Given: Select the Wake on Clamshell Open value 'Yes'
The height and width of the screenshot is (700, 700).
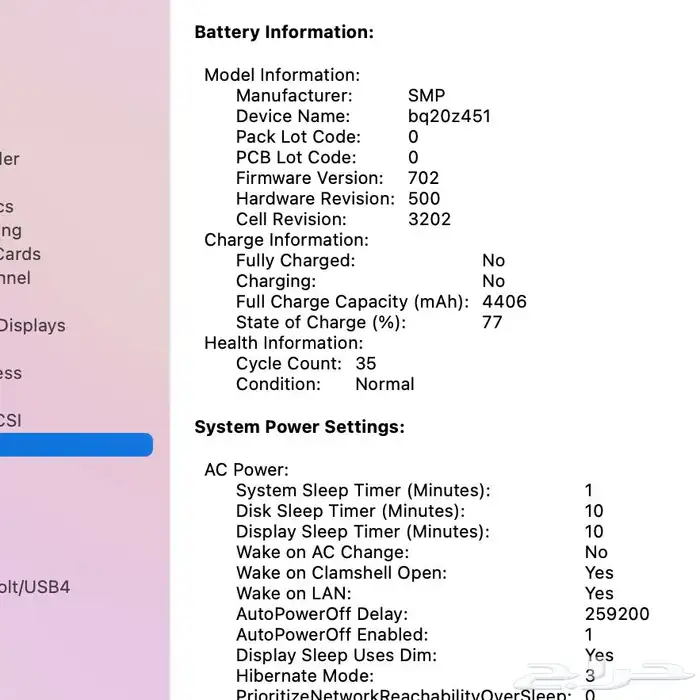Looking at the screenshot, I should [599, 573].
